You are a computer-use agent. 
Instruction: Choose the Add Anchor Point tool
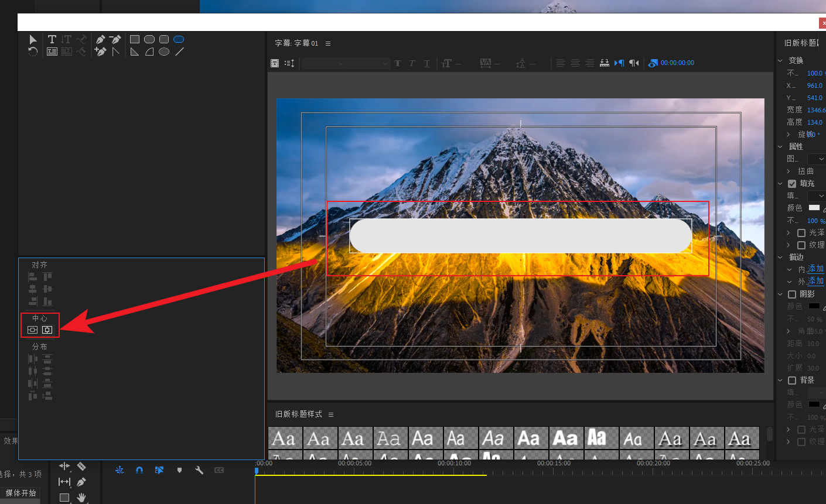click(x=100, y=52)
